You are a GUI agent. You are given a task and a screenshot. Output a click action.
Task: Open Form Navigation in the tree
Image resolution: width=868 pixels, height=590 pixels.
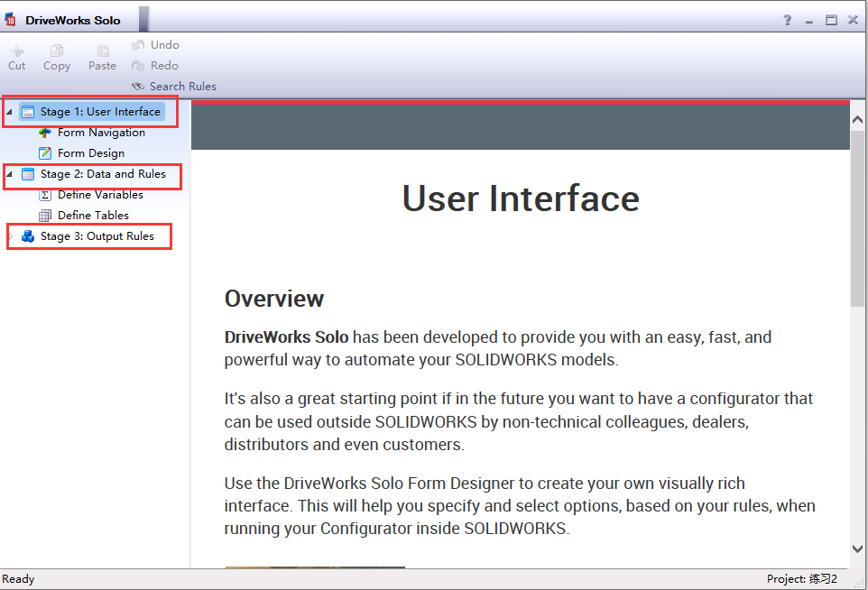101,133
